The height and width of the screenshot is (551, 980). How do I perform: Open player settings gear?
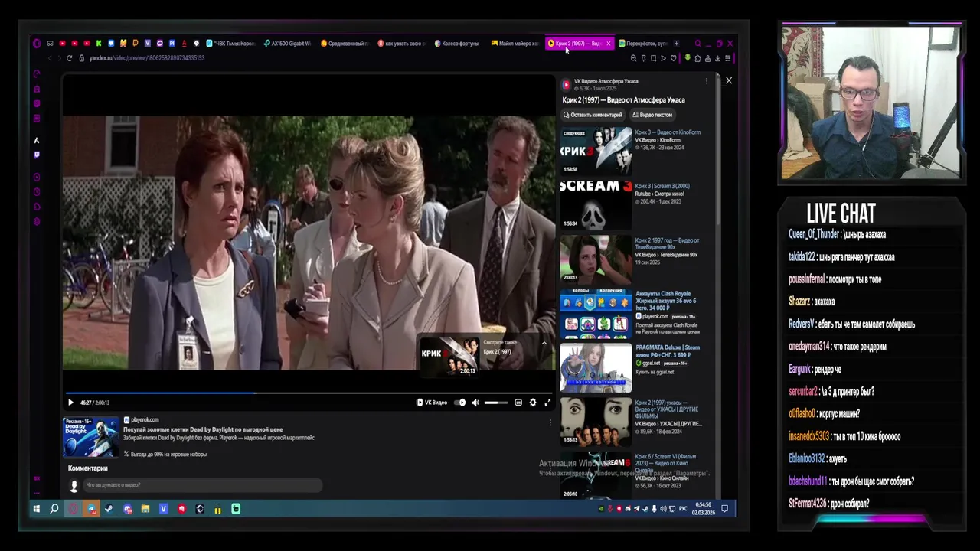point(533,403)
